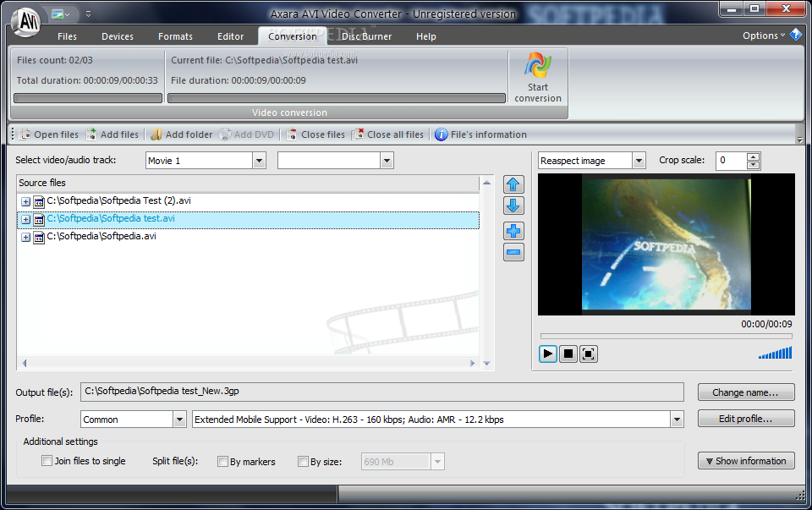Select the Conversion tab

point(293,36)
